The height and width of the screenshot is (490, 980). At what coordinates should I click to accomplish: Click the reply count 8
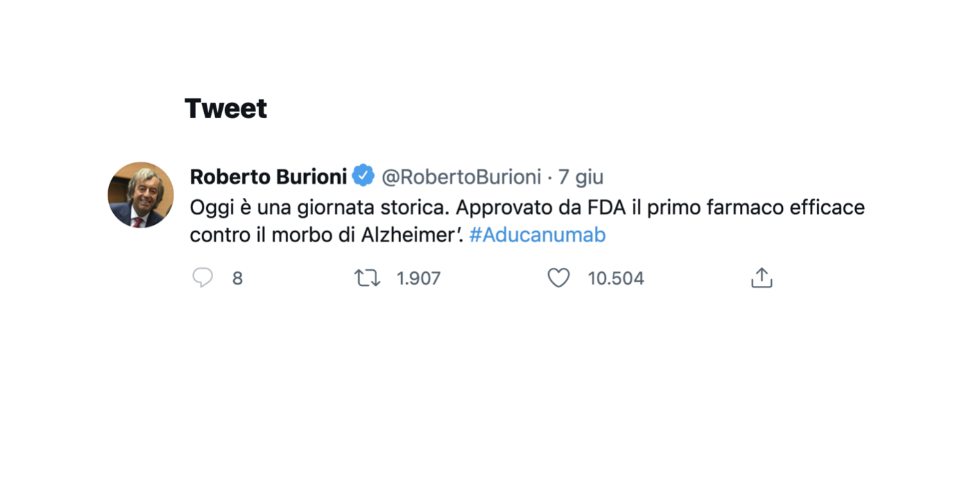pyautogui.click(x=237, y=279)
